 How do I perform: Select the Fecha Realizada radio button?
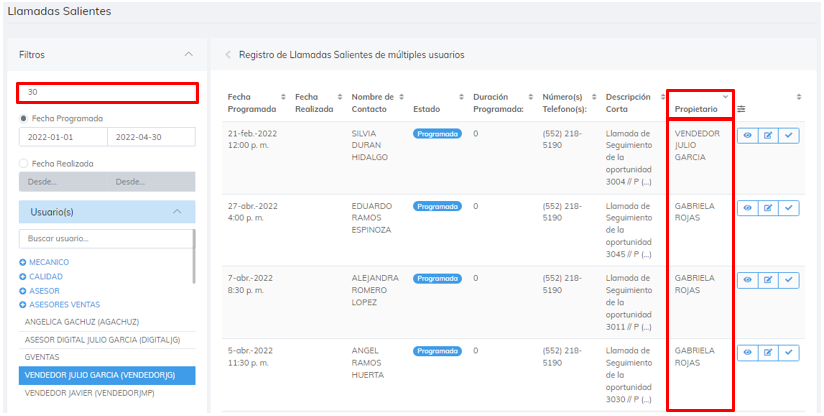click(x=24, y=163)
